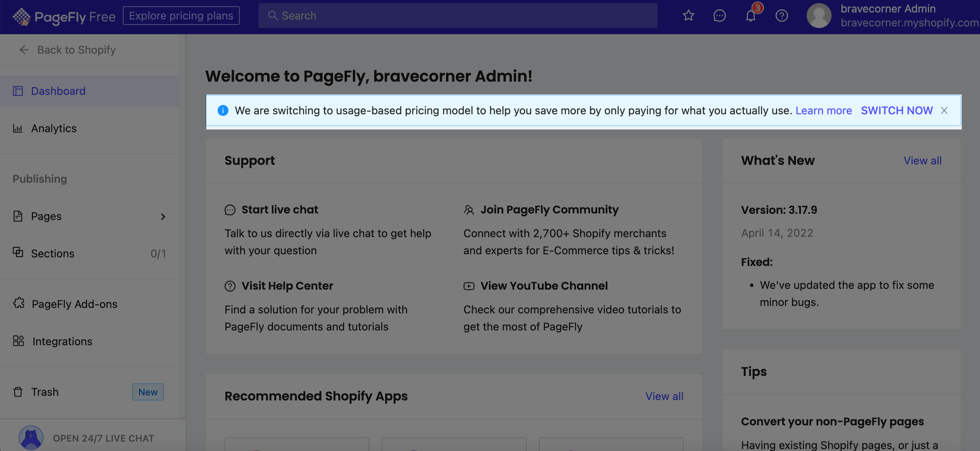Click View all in What's New

tap(922, 161)
